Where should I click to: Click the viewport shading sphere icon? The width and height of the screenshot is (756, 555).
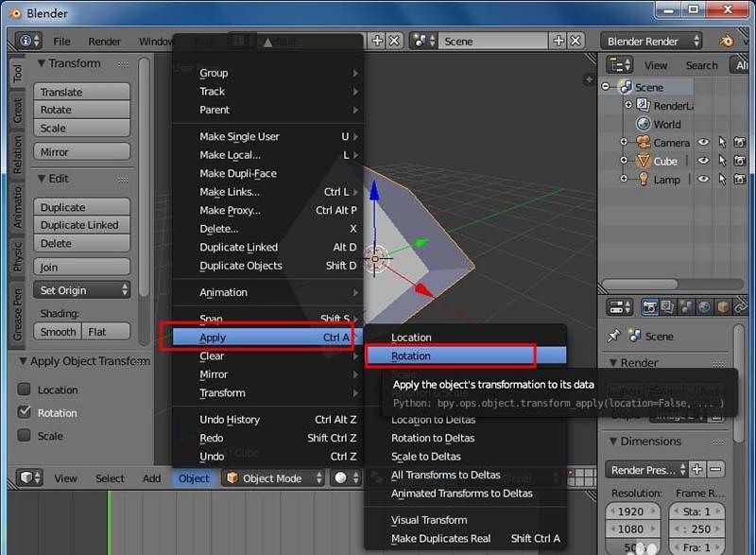(x=341, y=478)
